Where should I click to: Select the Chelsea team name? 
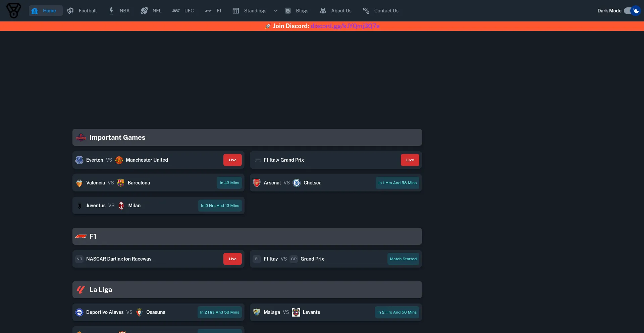(x=313, y=183)
